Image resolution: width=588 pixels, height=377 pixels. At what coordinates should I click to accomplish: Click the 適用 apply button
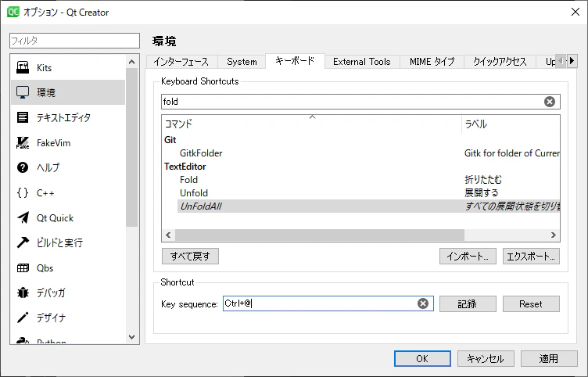tap(549, 358)
